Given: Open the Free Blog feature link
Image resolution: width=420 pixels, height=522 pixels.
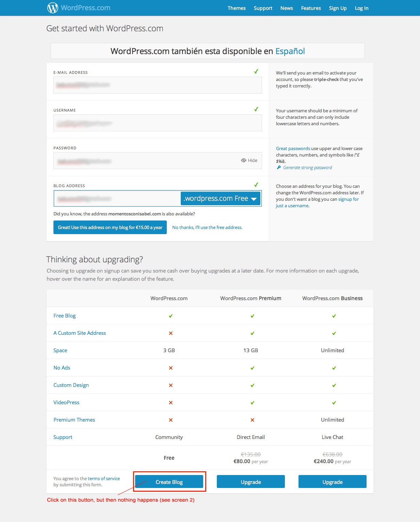Looking at the screenshot, I should coord(65,315).
